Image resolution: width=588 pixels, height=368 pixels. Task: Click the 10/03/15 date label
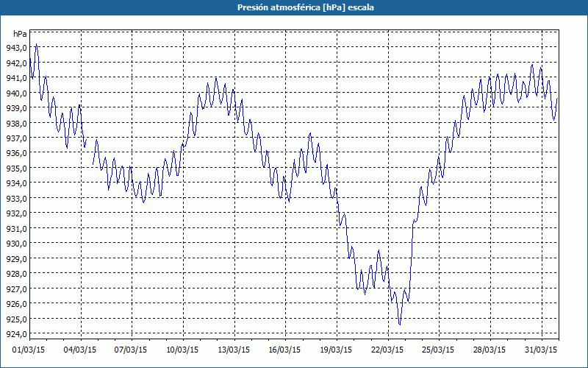tap(182, 350)
